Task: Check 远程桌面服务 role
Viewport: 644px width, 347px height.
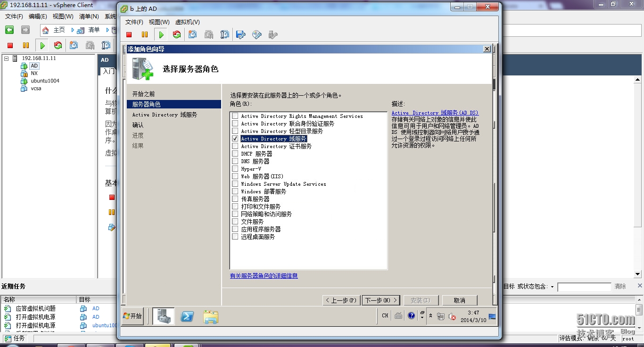Action: point(235,237)
